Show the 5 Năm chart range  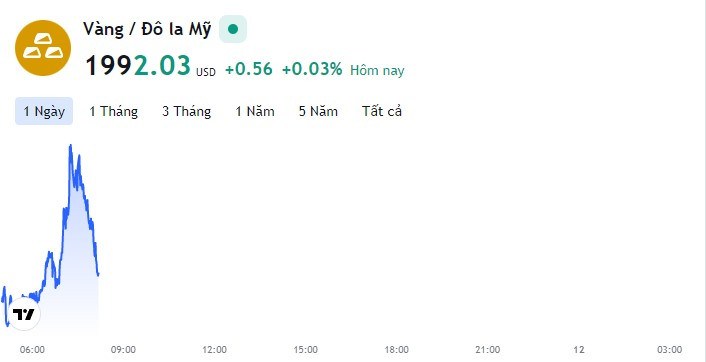318,111
